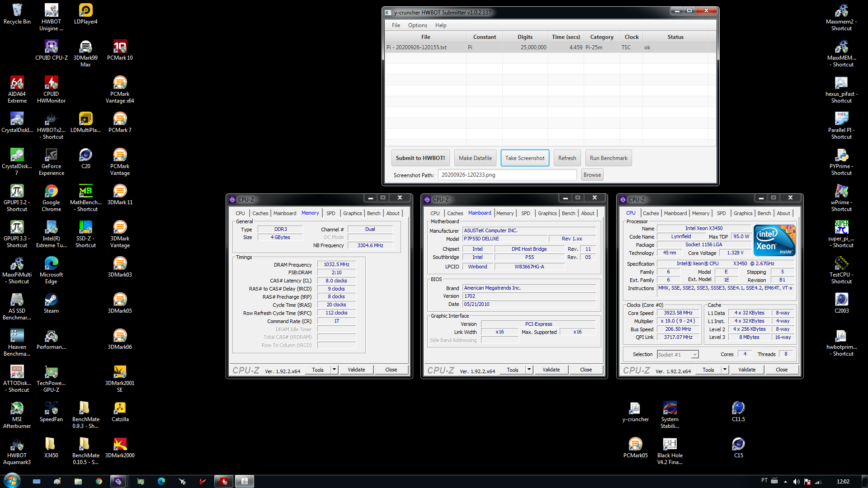Click Tools button in Mainboard CPU-Z window

tap(513, 370)
